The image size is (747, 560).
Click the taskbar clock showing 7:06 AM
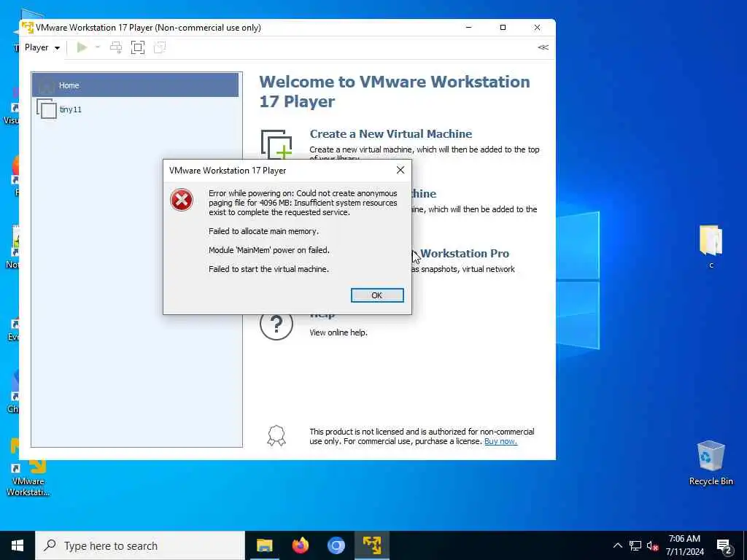(x=684, y=545)
